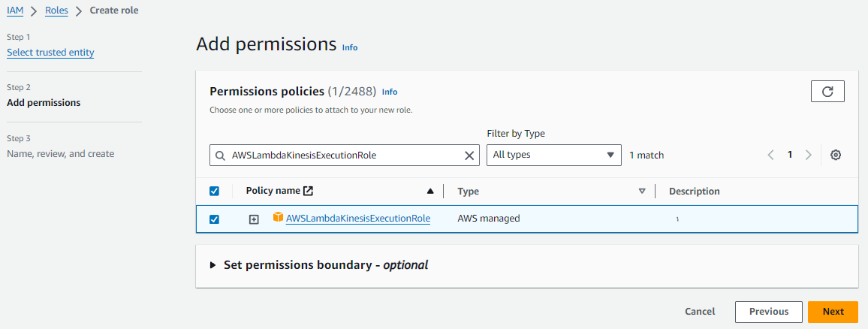
Task: Click the orange Next button
Action: tap(833, 312)
